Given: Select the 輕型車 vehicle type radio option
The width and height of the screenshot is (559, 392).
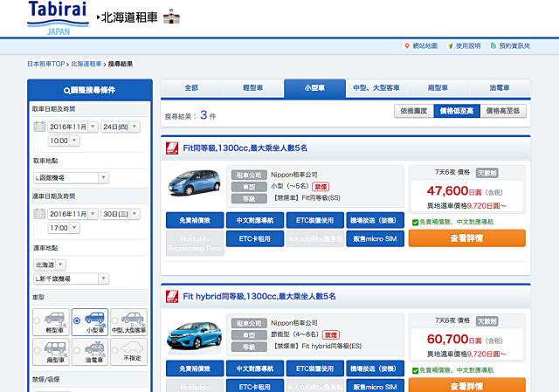Looking at the screenshot, I should [x=37, y=321].
